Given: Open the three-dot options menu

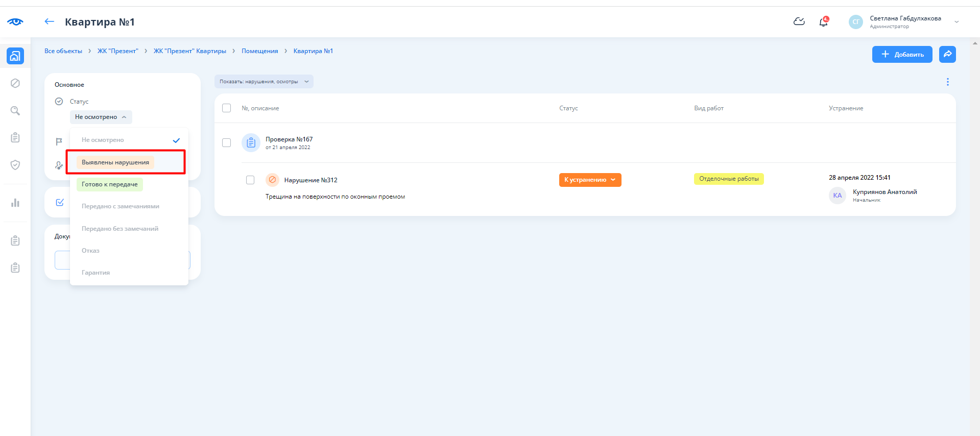Looking at the screenshot, I should (947, 82).
